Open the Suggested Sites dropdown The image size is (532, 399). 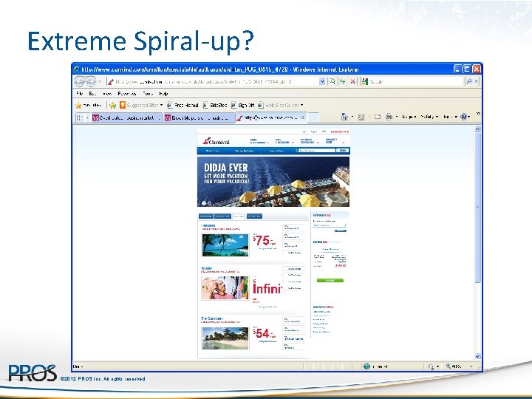141,105
